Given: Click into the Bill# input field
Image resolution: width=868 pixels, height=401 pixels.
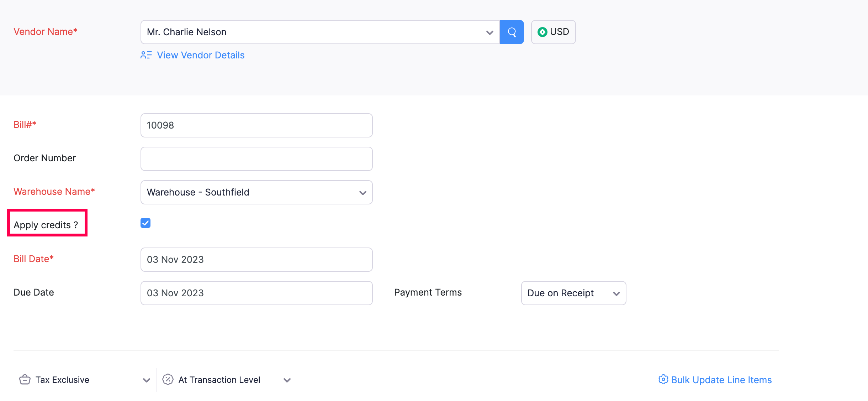Looking at the screenshot, I should click(x=256, y=125).
